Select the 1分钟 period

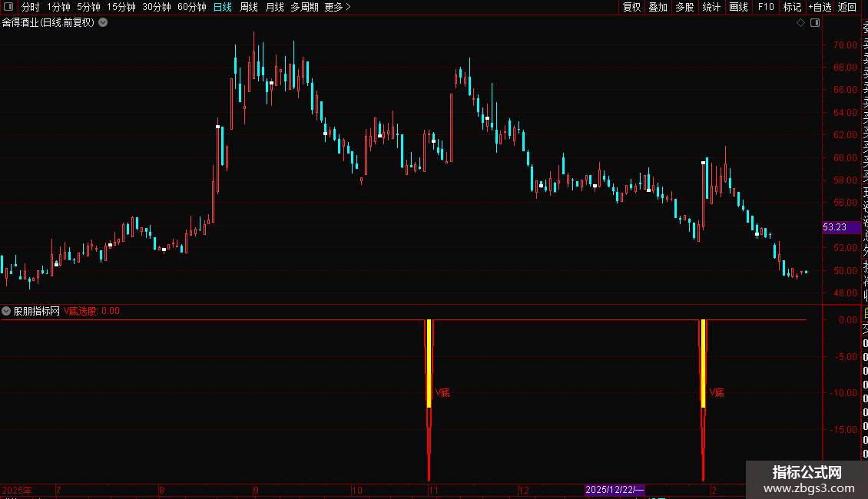58,7
